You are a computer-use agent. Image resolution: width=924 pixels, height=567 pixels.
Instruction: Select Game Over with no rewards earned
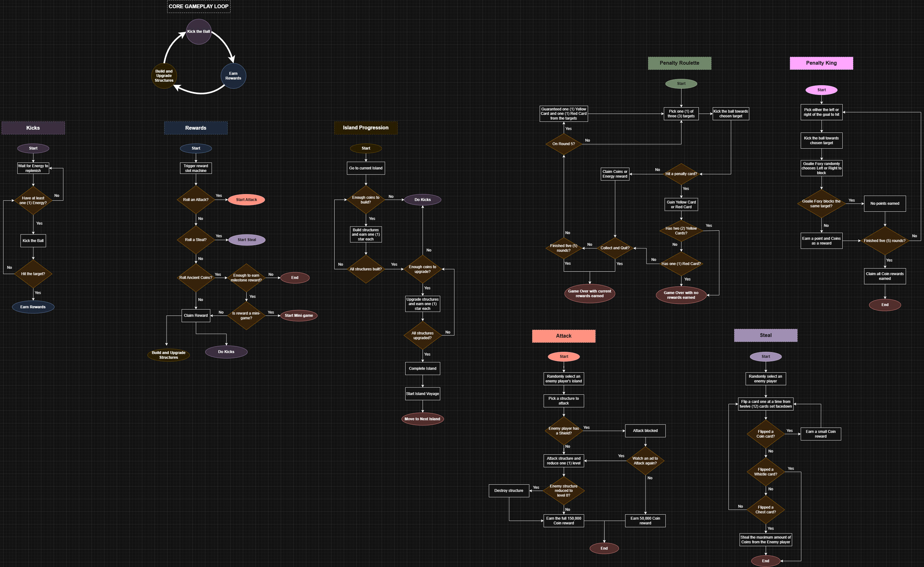[x=681, y=295]
